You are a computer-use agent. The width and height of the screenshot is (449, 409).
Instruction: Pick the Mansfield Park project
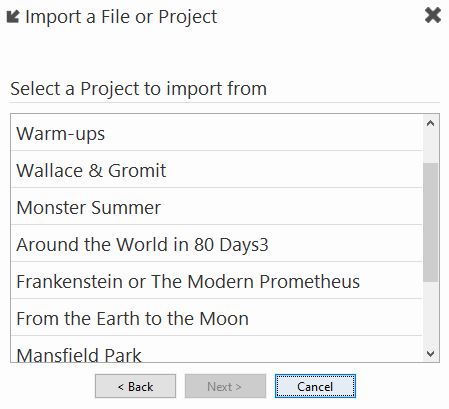point(217,349)
